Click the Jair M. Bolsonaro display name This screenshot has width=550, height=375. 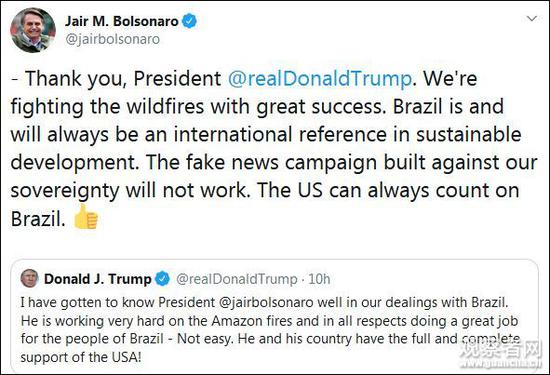(x=122, y=21)
